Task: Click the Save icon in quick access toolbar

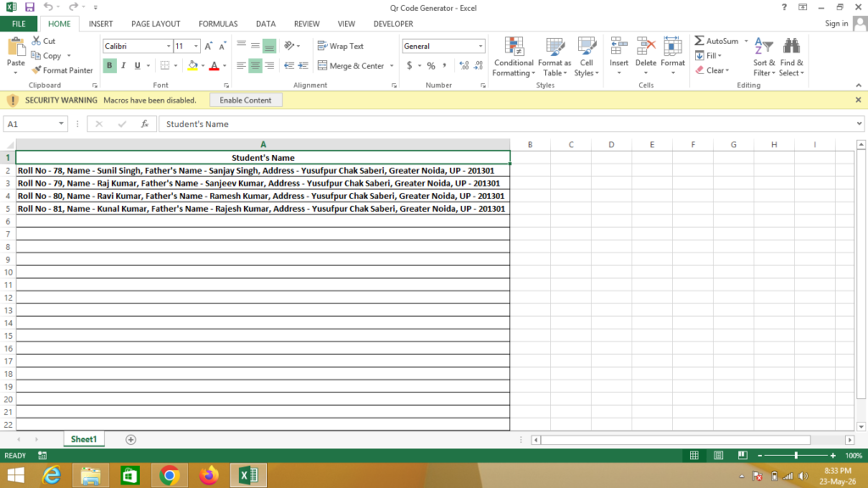Action: (30, 7)
